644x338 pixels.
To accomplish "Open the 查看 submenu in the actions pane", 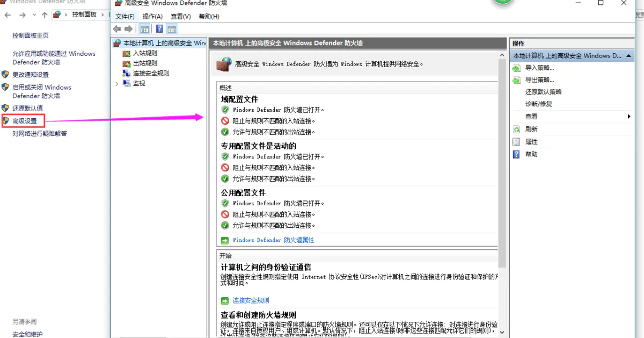I will (629, 117).
